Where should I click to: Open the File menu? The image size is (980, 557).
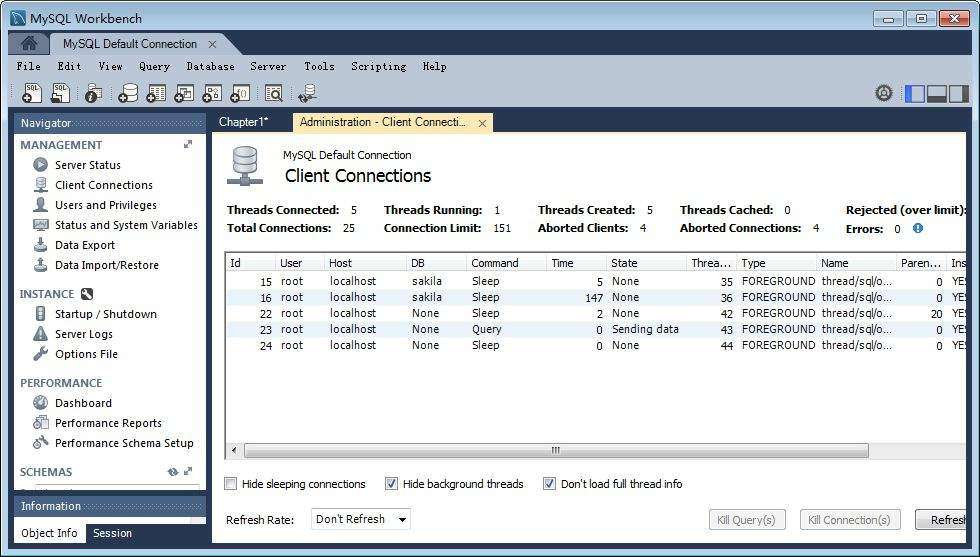[x=29, y=66]
